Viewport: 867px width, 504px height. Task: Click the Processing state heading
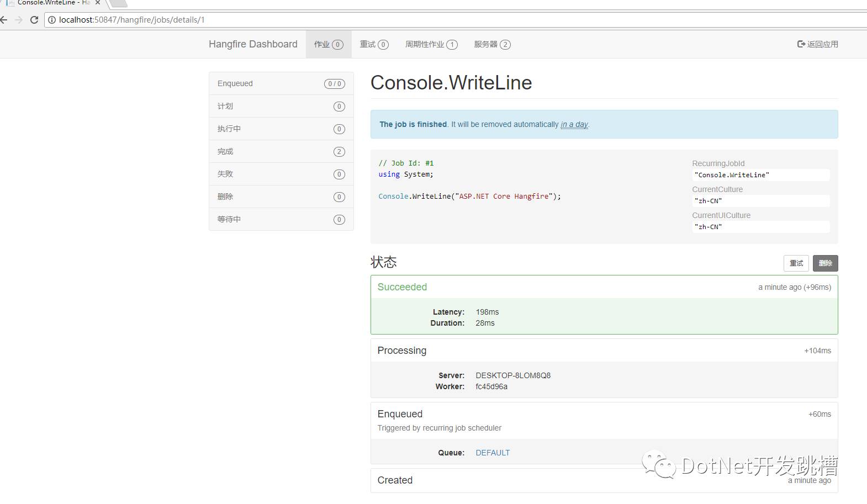coord(402,351)
